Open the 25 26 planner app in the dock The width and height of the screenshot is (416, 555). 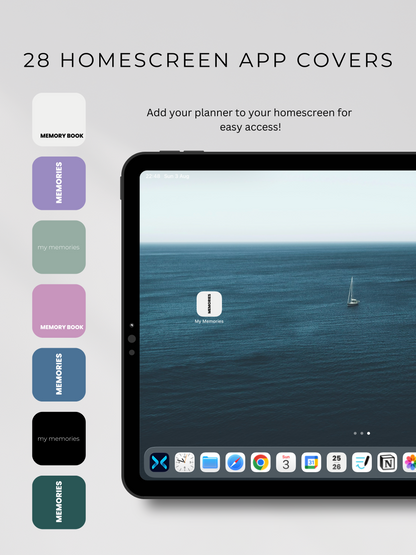coord(336,462)
